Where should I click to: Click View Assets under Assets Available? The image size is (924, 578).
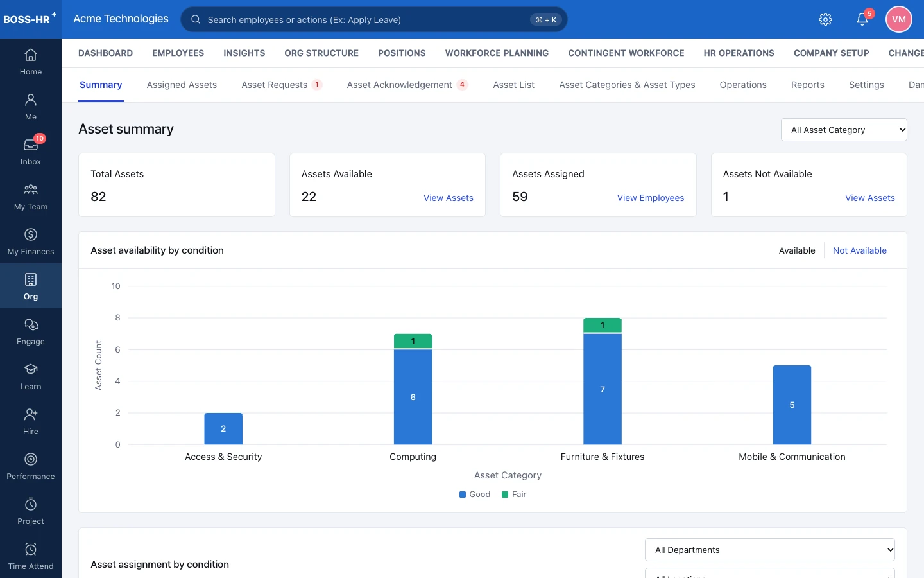[449, 198]
